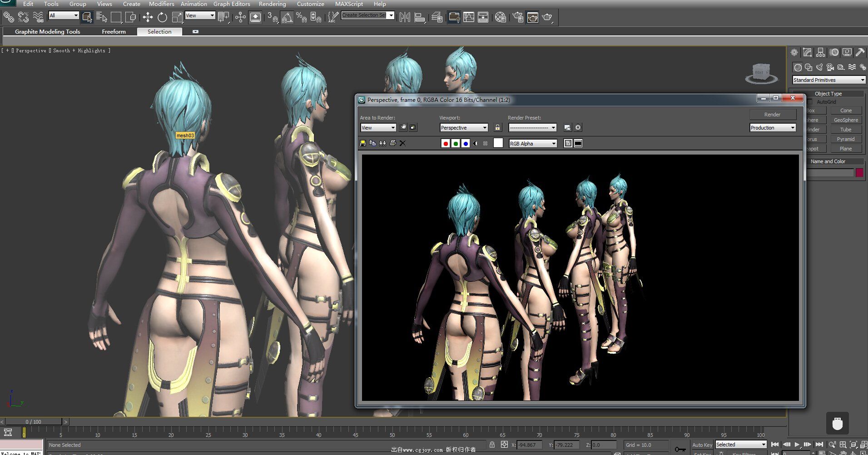Click the Render button in render window
Image resolution: width=868 pixels, height=455 pixels.
tap(773, 115)
